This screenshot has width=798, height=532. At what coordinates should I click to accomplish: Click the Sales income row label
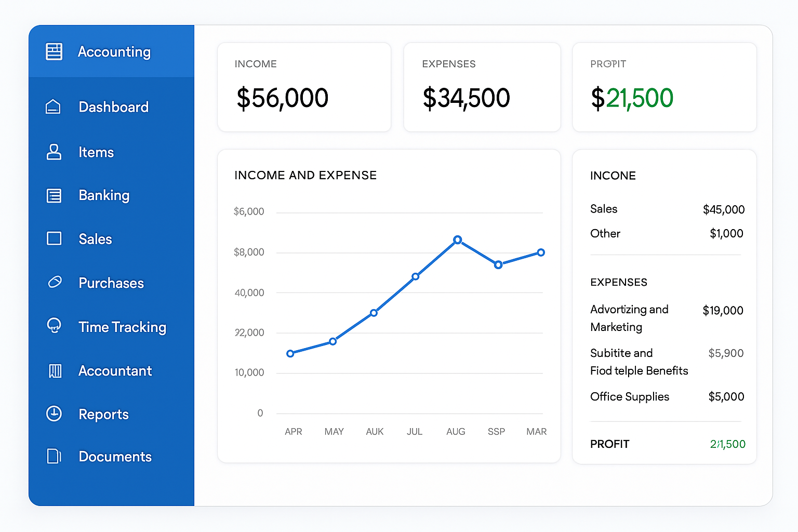604,209
